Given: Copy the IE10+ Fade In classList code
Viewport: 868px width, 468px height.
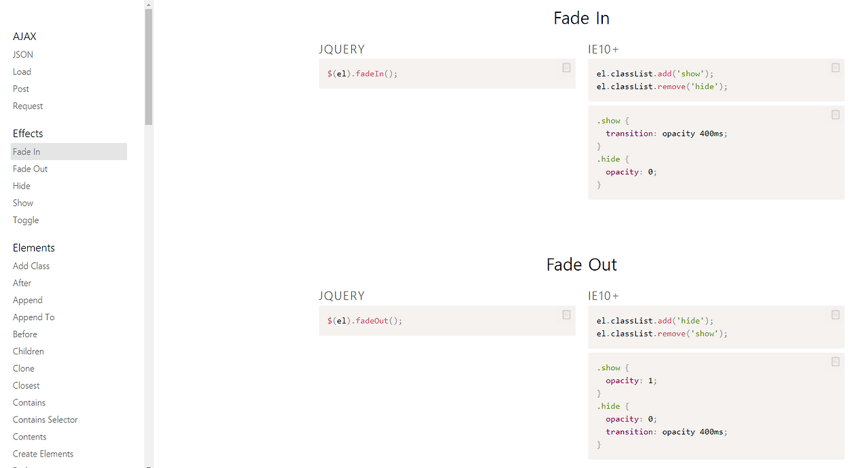Looking at the screenshot, I should 835,68.
